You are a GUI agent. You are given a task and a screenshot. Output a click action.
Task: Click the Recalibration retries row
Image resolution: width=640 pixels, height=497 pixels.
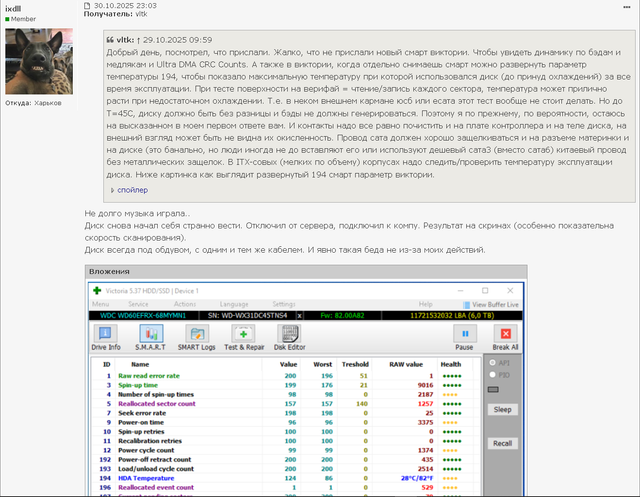point(286,441)
